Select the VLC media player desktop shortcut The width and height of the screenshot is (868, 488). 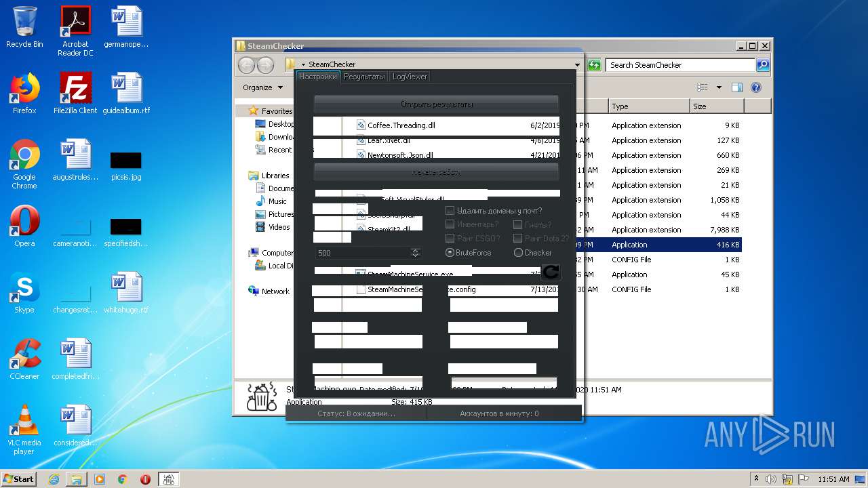(x=24, y=430)
